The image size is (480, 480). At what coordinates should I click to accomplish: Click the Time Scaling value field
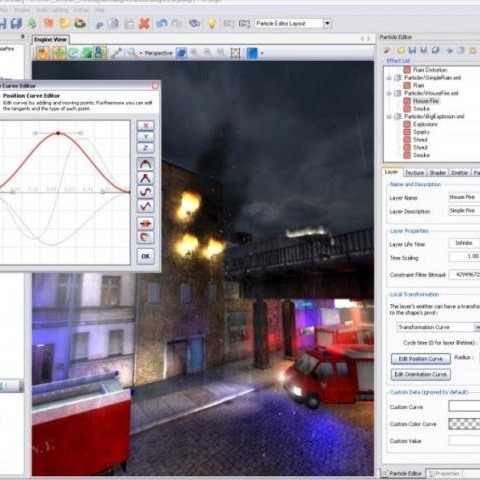(x=464, y=257)
